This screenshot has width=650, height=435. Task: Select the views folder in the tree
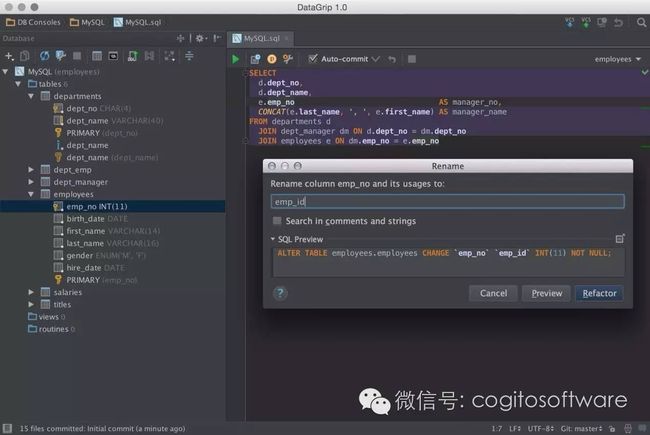click(x=46, y=317)
